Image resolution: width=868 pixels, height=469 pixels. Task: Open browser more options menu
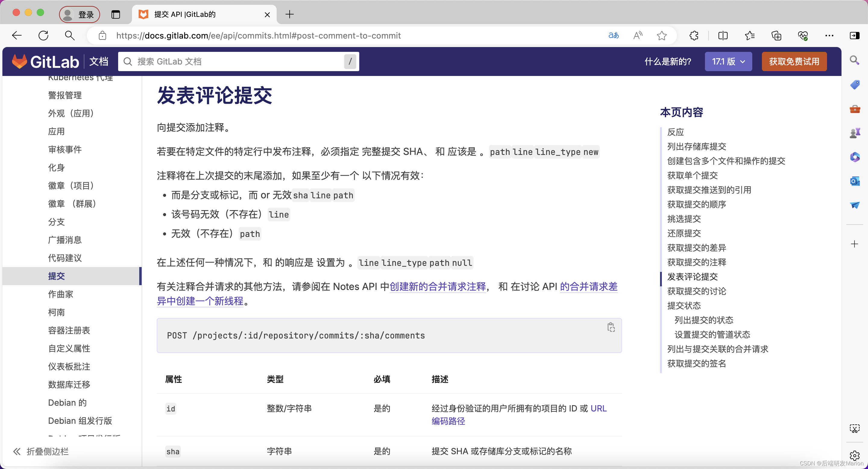829,35
